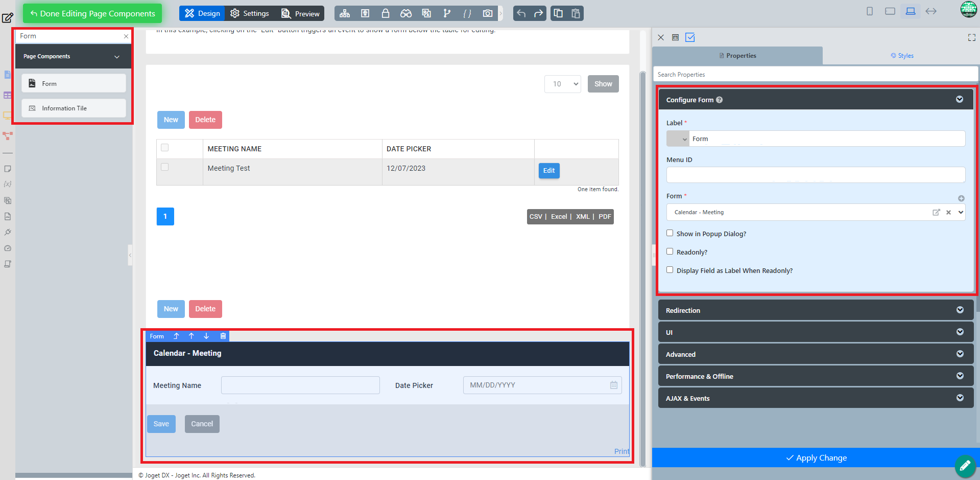Viewport: 980px width, 480px height.
Task: Click the plus icon to add new form
Action: click(x=961, y=198)
